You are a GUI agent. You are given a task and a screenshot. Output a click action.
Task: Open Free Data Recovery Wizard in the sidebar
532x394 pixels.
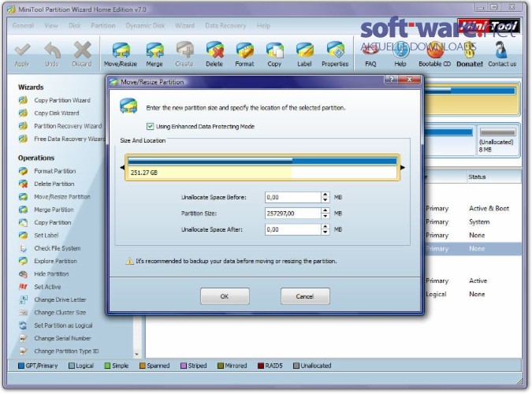tap(61, 139)
